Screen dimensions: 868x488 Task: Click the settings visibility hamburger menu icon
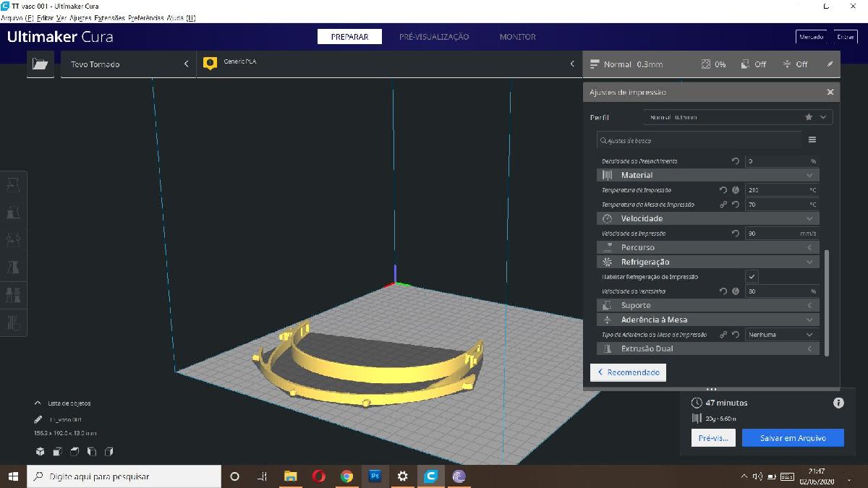[812, 140]
